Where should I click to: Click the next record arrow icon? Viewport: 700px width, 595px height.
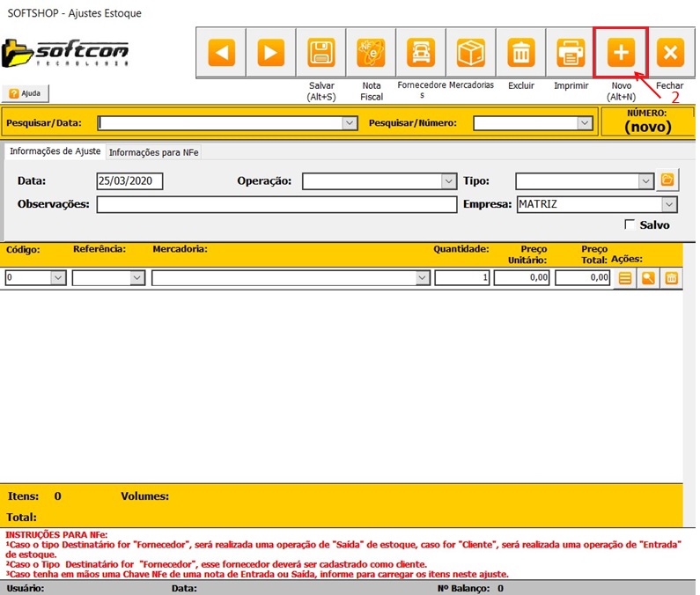click(270, 53)
